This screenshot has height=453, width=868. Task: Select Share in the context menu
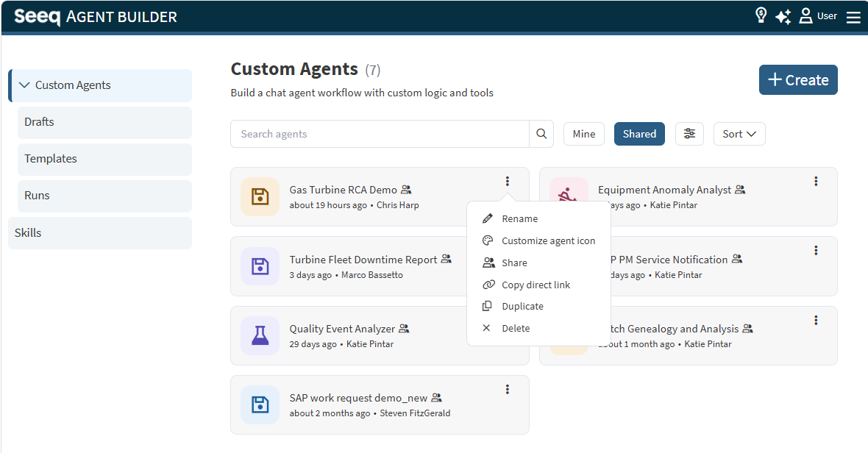point(538,263)
